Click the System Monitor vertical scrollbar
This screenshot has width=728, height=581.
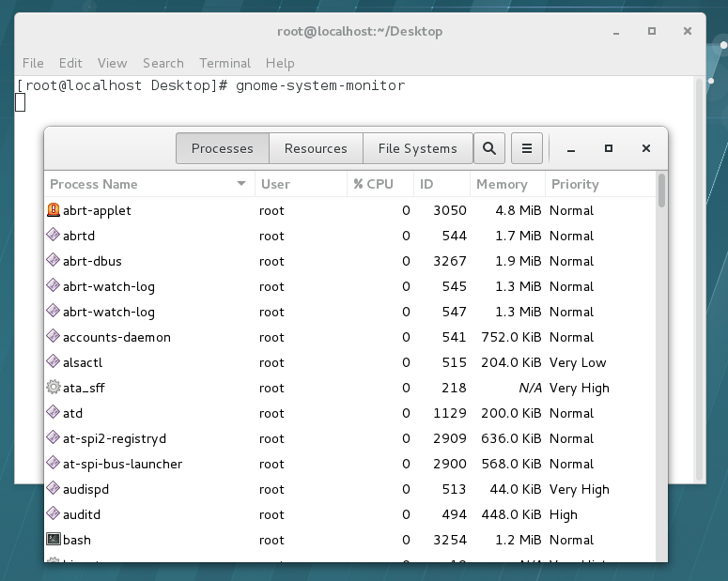(661, 191)
